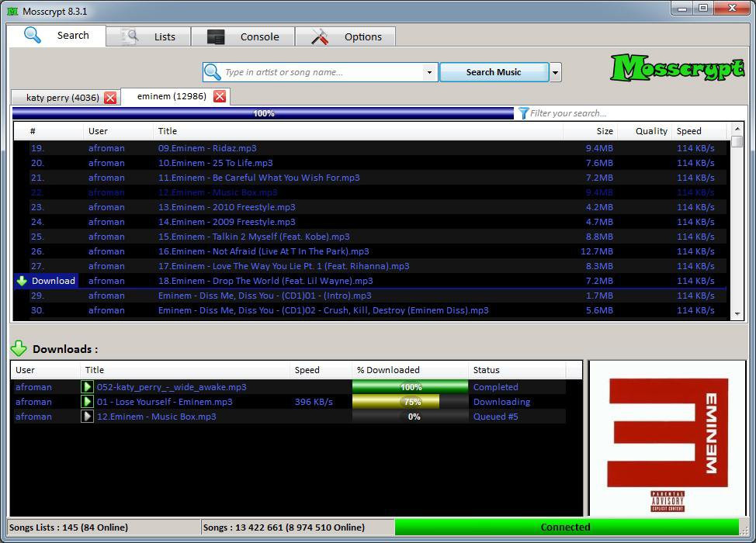Click the Queued #5 status text

496,417
